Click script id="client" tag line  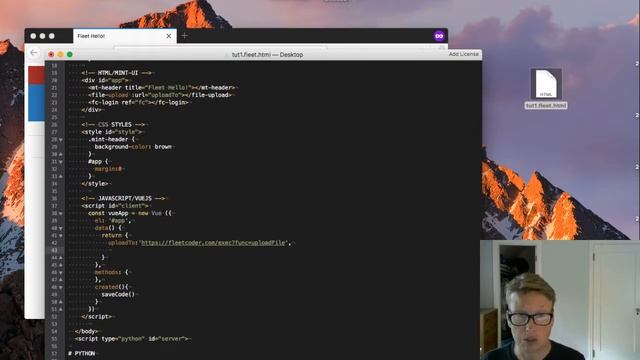tap(115, 206)
